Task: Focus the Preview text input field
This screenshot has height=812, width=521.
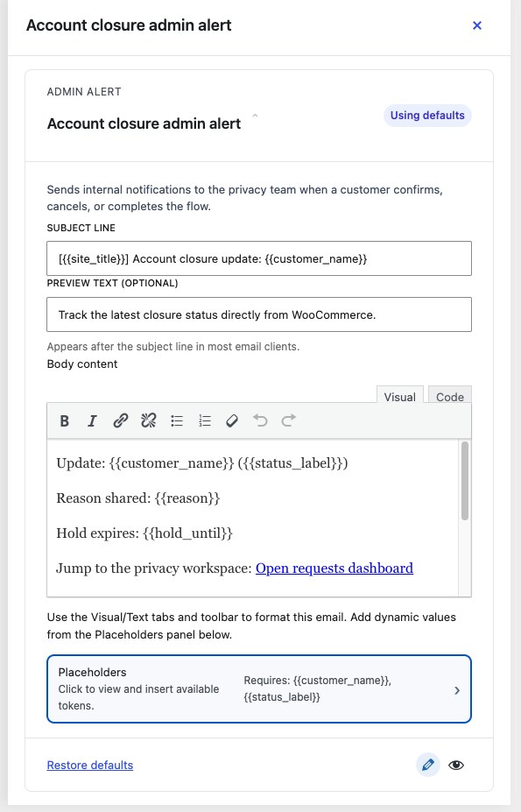Action: coord(259,314)
